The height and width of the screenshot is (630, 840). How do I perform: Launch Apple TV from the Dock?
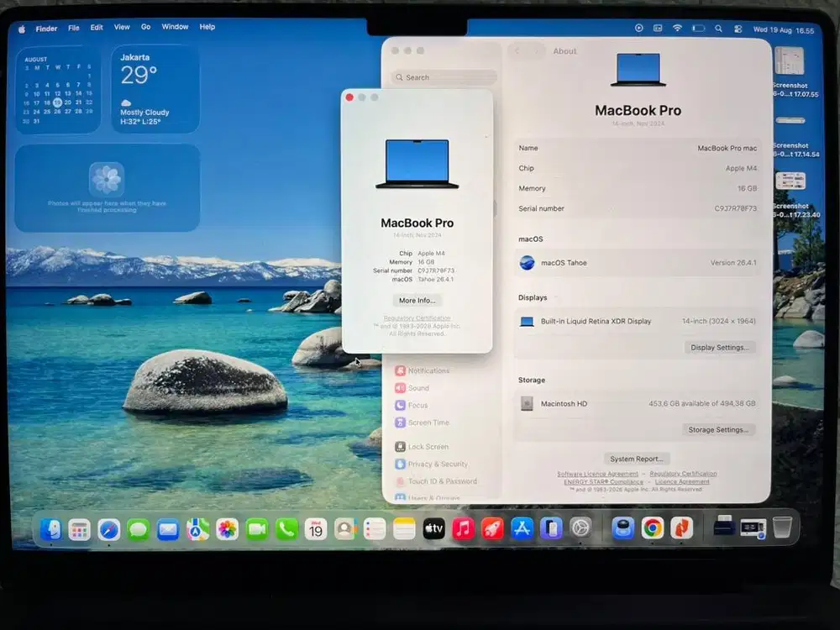[434, 529]
